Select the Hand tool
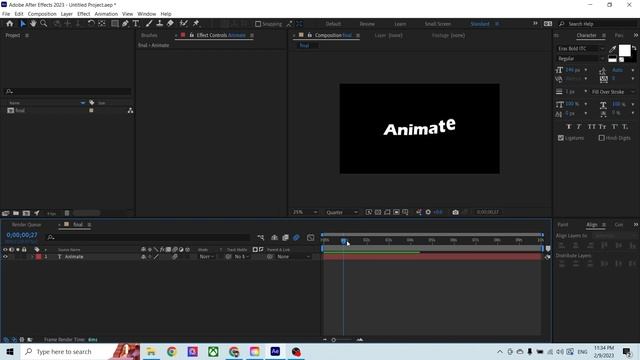The image size is (640, 360). coord(33,24)
